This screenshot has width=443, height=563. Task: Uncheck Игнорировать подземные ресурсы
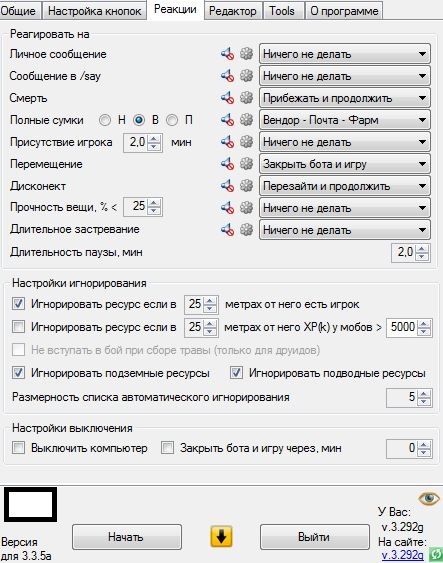(x=18, y=373)
